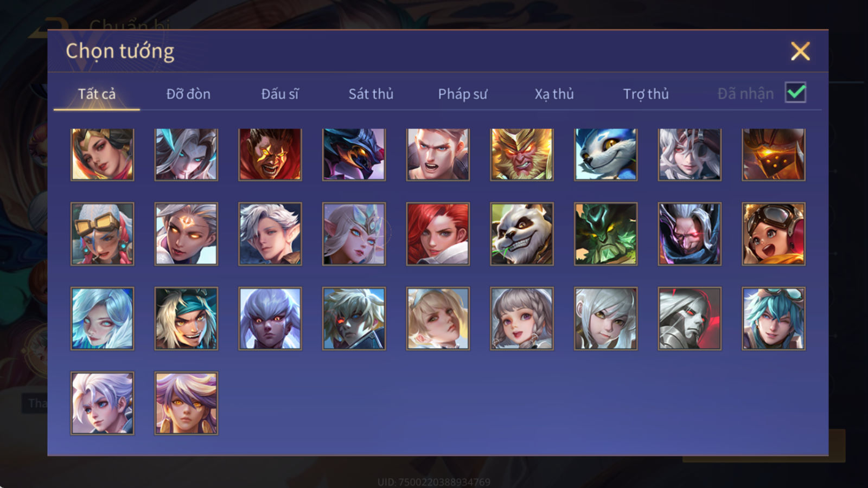Pick the blue and white fox hero
This screenshot has height=488, width=868.
pyautogui.click(x=606, y=155)
